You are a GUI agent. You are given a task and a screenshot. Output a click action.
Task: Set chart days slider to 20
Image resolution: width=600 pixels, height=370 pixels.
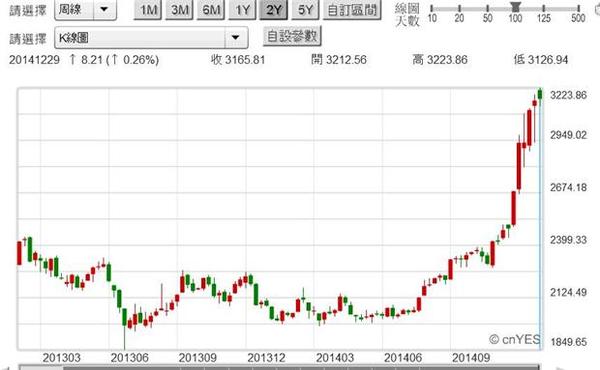[x=459, y=8]
